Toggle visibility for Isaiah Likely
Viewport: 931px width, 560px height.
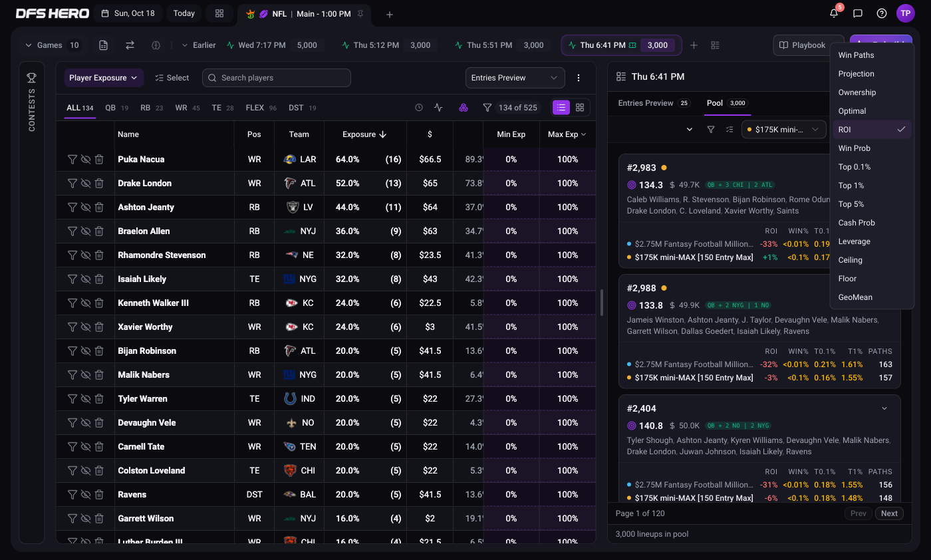(86, 279)
